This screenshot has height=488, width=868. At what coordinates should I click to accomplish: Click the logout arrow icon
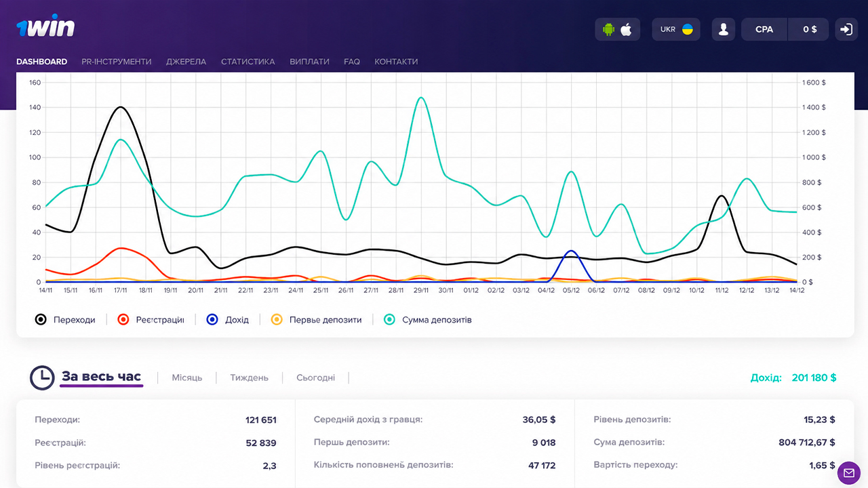coord(846,29)
